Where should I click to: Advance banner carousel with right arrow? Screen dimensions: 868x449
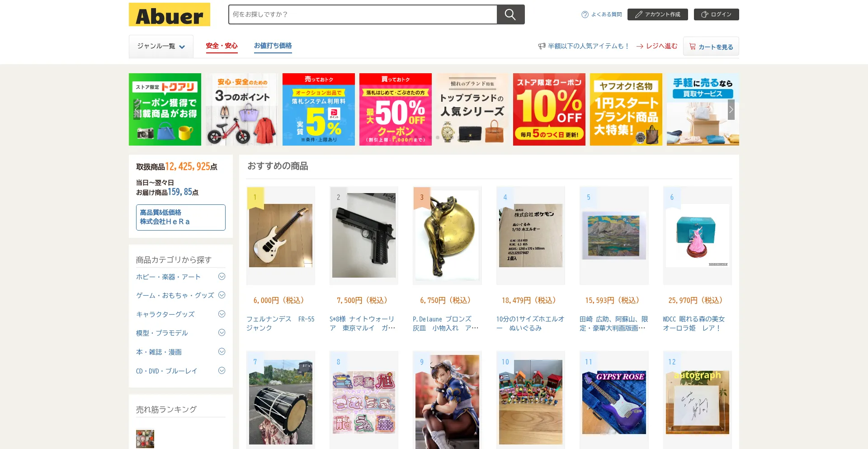tap(731, 109)
